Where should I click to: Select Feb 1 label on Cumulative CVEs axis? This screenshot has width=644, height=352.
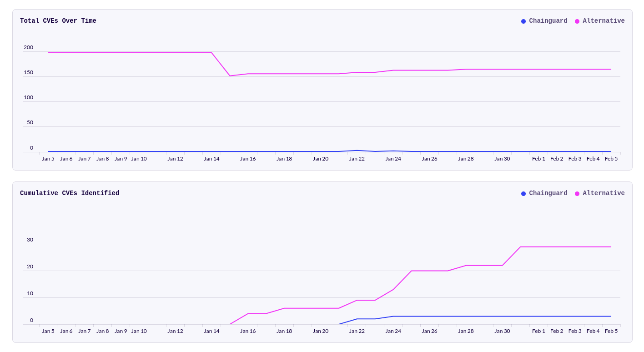point(538,331)
